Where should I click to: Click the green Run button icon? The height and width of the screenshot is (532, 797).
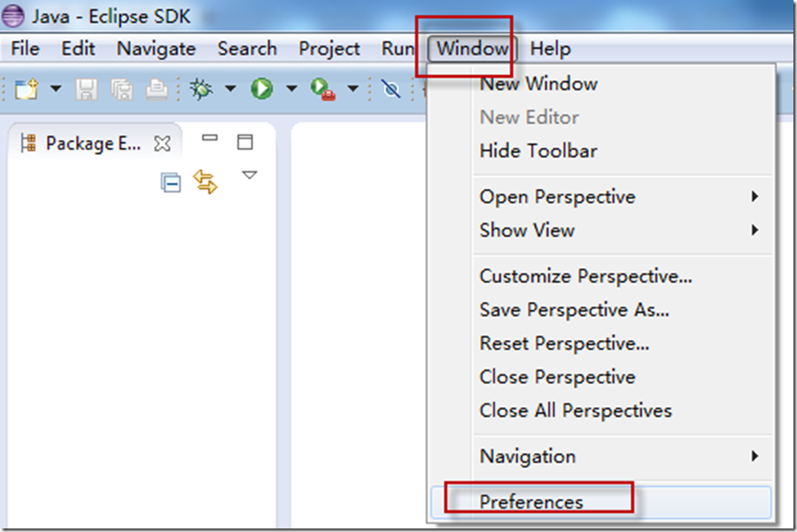(x=262, y=89)
